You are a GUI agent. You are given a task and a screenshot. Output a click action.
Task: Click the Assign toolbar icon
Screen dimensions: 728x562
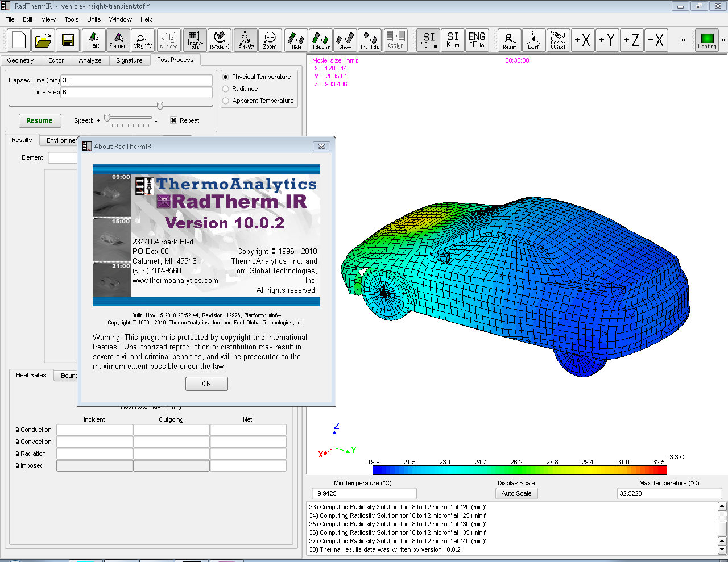pos(395,40)
